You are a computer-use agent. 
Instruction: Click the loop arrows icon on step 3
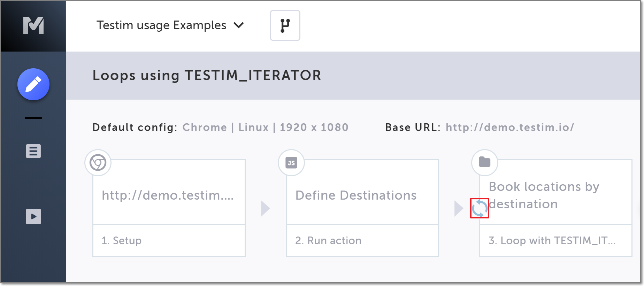click(480, 208)
